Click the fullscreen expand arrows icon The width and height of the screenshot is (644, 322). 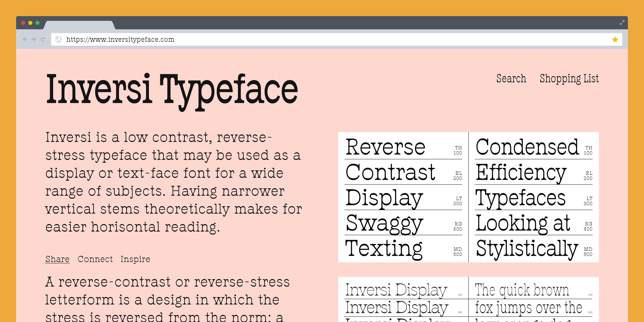622,23
